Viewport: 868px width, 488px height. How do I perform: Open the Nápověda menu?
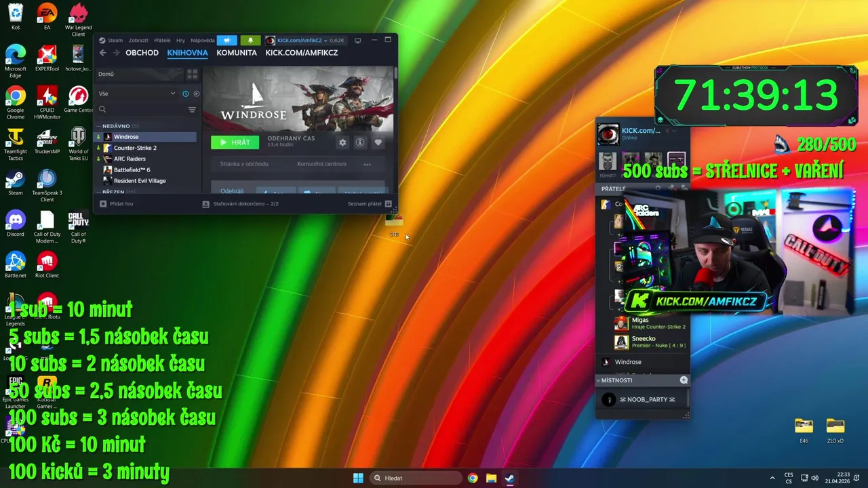pos(203,40)
